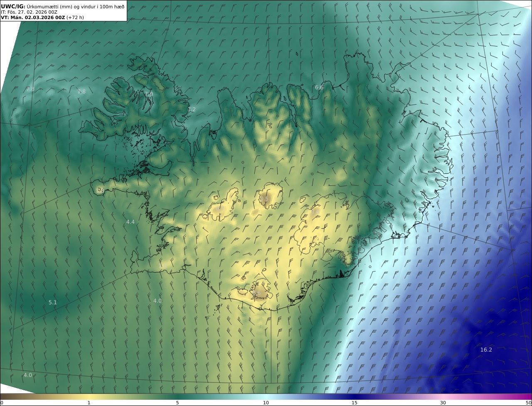Pick the dark navy color above the 15 tick

click(355, 396)
